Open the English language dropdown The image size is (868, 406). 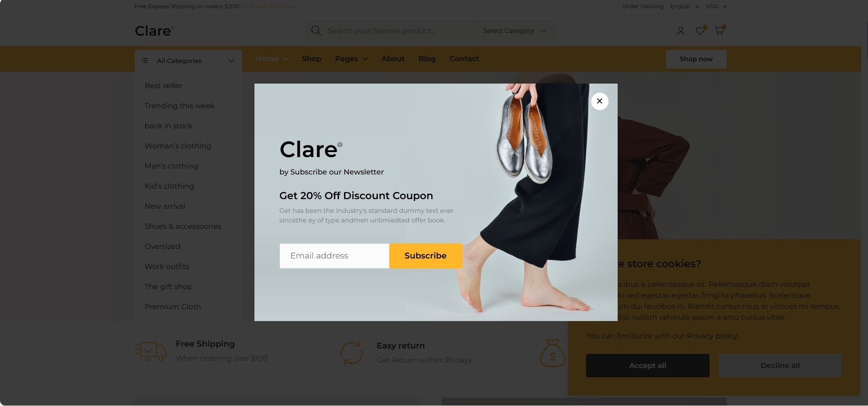click(x=684, y=6)
